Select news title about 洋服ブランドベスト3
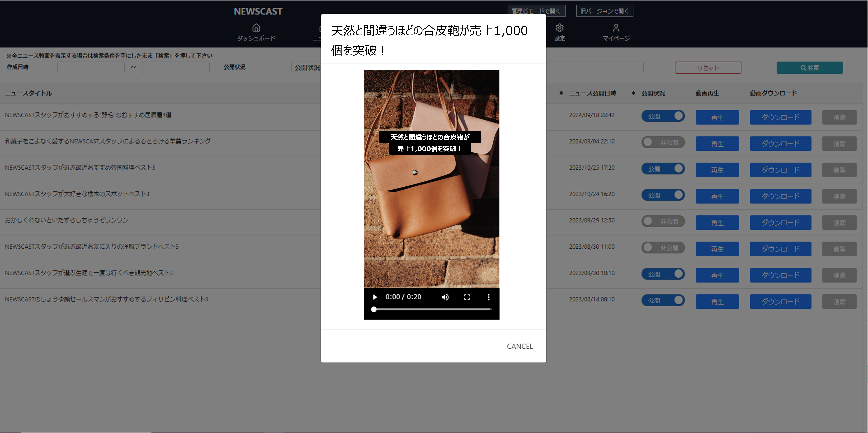Screen dimensions: 868x433 [x=92, y=246]
